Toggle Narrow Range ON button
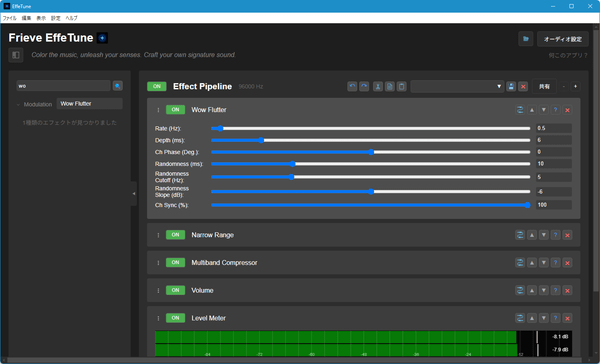Viewport: 600px width, 364px height. point(175,235)
